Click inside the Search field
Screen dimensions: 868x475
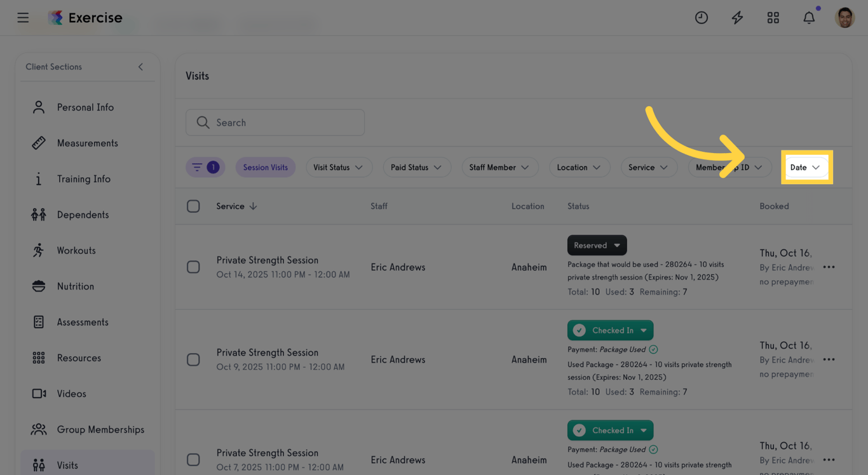[275, 122]
